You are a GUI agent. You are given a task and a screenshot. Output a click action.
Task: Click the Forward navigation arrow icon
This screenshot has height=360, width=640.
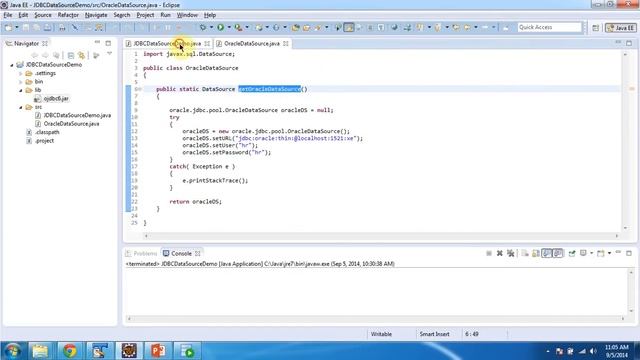[485, 27]
